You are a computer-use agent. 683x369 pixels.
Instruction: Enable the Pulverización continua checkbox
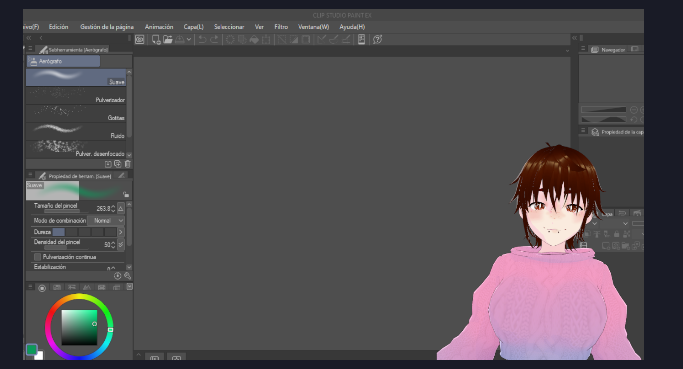[37, 257]
